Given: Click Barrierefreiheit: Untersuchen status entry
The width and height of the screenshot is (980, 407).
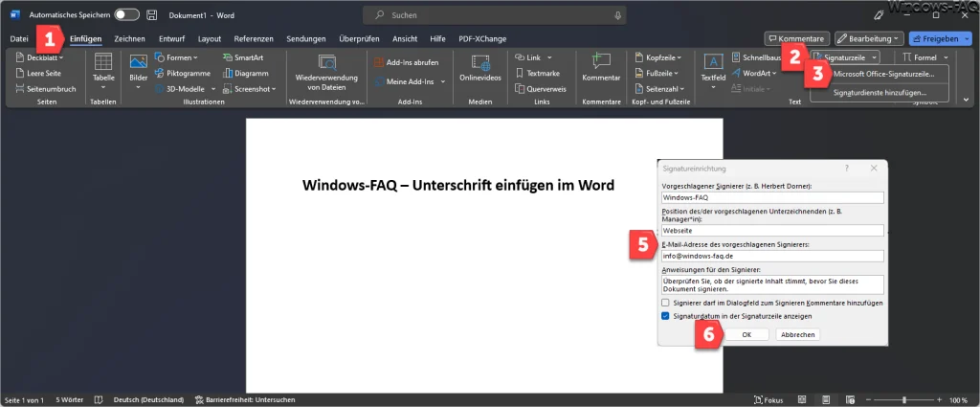Looking at the screenshot, I should pyautogui.click(x=245, y=399).
